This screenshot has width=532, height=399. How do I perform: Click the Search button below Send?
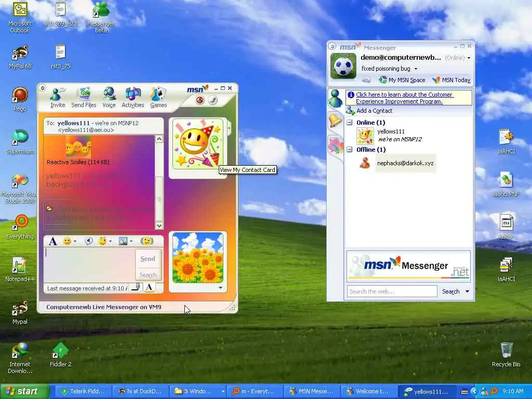tap(148, 275)
